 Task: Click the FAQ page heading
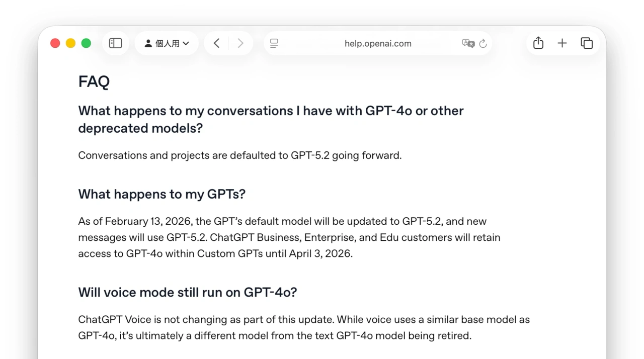click(94, 81)
